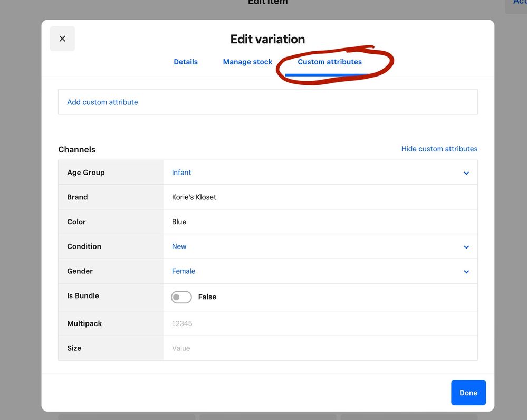Close the Edit variation dialog with X
The image size is (527, 420).
coord(62,39)
